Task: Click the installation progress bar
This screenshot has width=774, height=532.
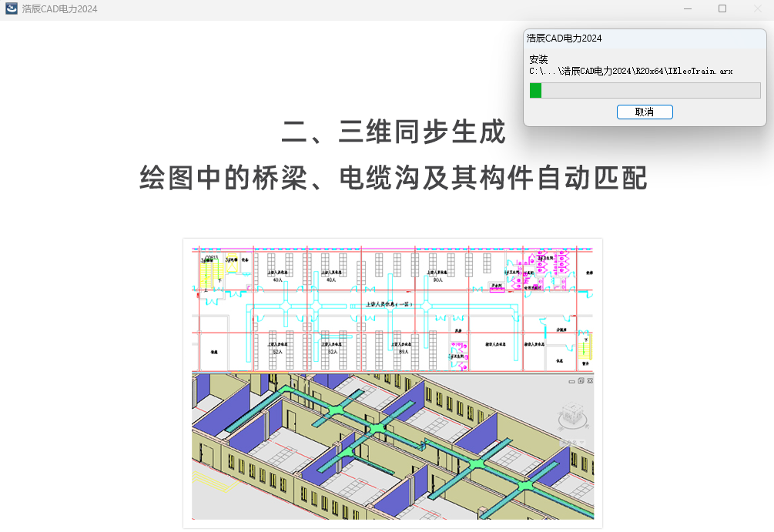Action: click(645, 90)
